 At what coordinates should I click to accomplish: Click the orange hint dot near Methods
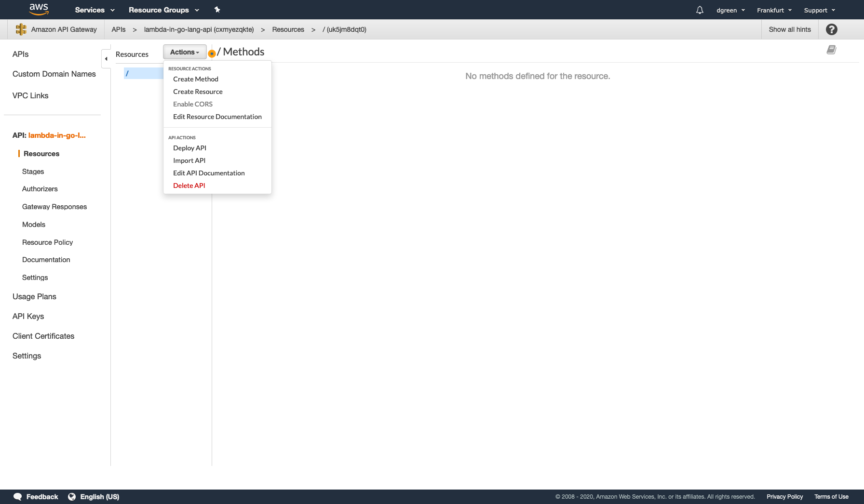tap(212, 53)
